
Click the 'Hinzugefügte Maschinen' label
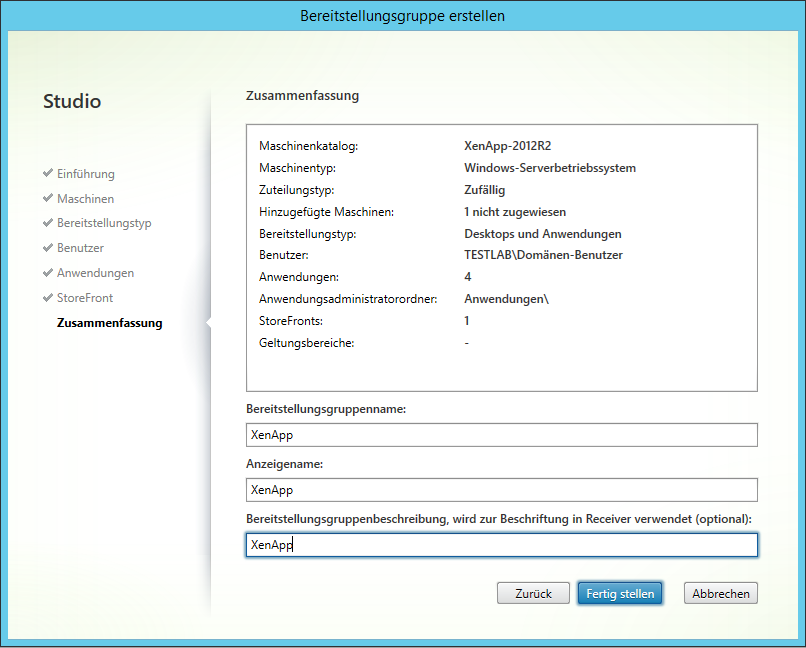click(326, 212)
